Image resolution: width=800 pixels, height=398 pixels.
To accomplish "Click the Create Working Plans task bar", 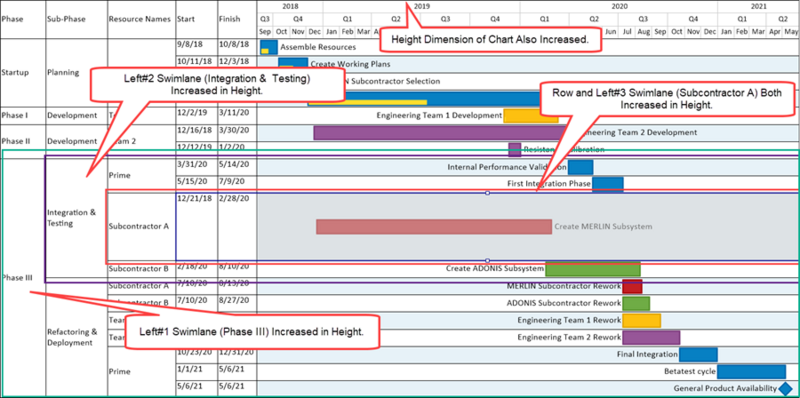I will 293,64.
